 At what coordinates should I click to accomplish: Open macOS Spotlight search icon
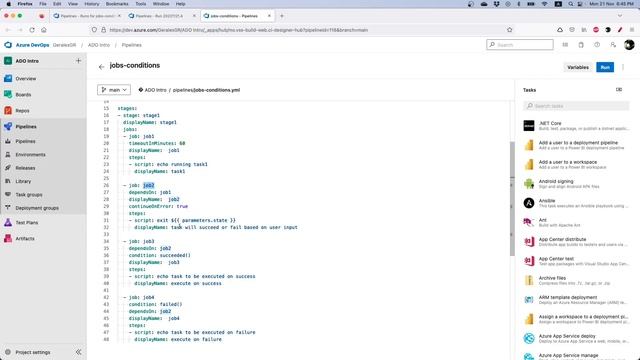point(571,4)
